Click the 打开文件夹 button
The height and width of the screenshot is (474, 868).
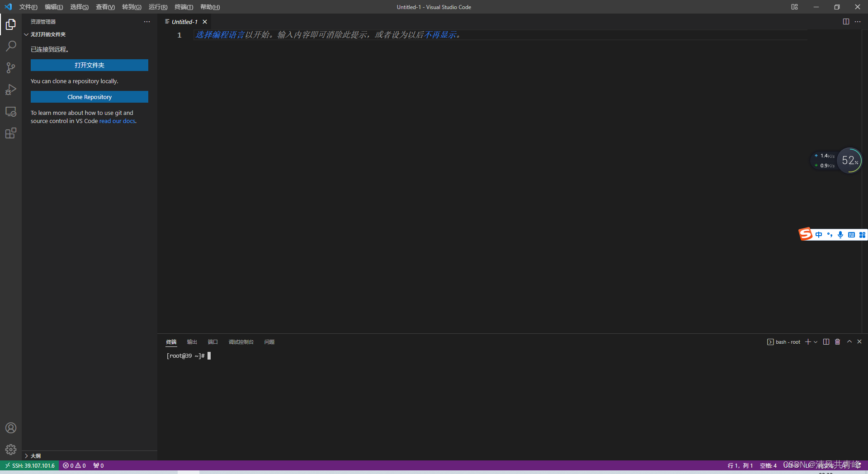[x=90, y=65]
